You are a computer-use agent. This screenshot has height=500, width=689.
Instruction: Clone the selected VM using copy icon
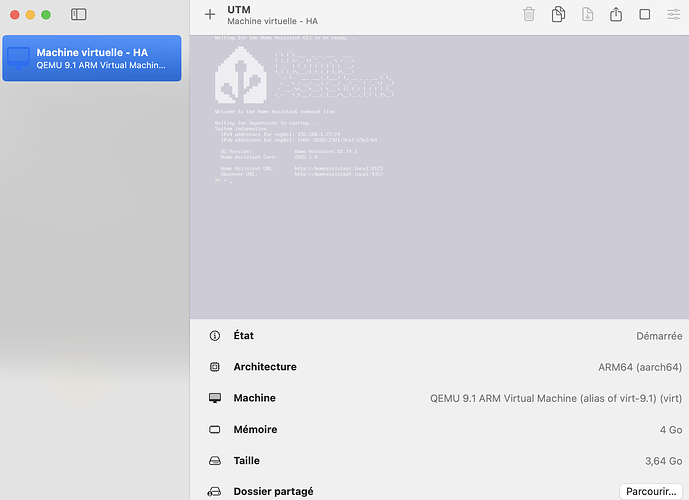pyautogui.click(x=558, y=14)
